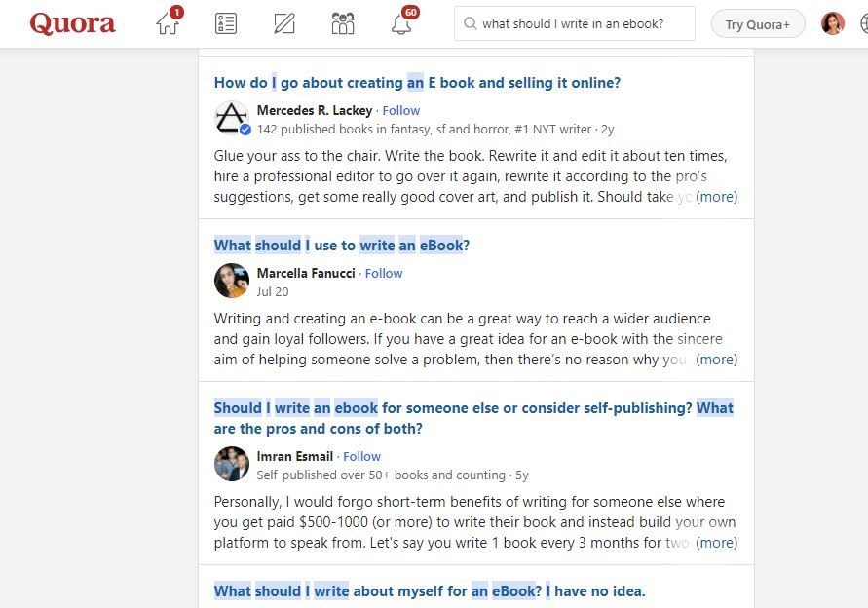Open the Home feed icon

(x=169, y=23)
